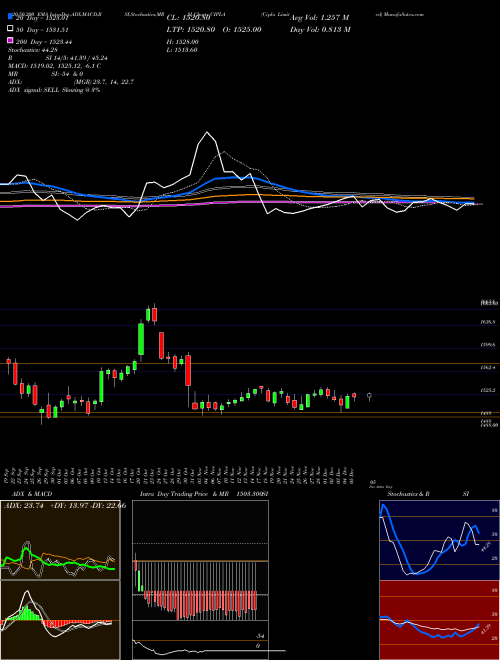Image resolution: width=500 pixels, height=660 pixels.
Task: Click the 'LTP: 1520.80' value
Action: pos(191,29)
